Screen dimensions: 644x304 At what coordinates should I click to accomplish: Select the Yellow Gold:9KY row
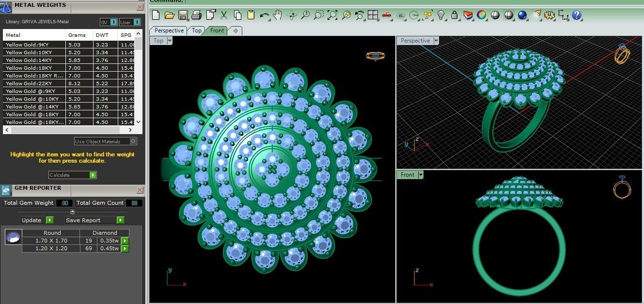[69, 45]
